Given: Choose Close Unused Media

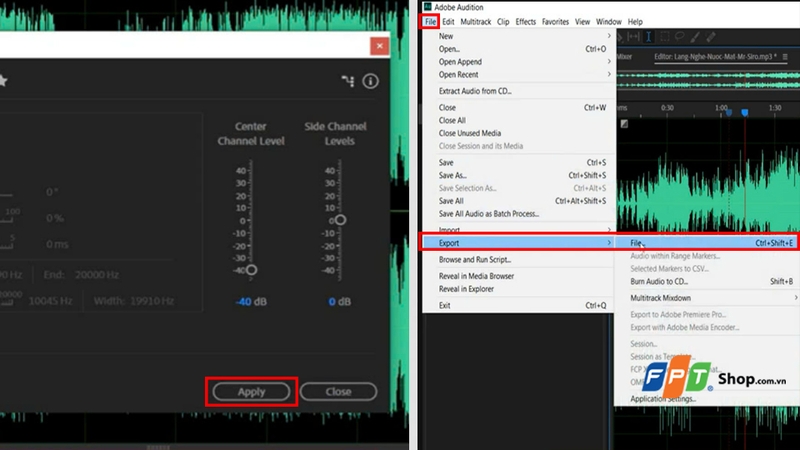Looking at the screenshot, I should (519, 133).
